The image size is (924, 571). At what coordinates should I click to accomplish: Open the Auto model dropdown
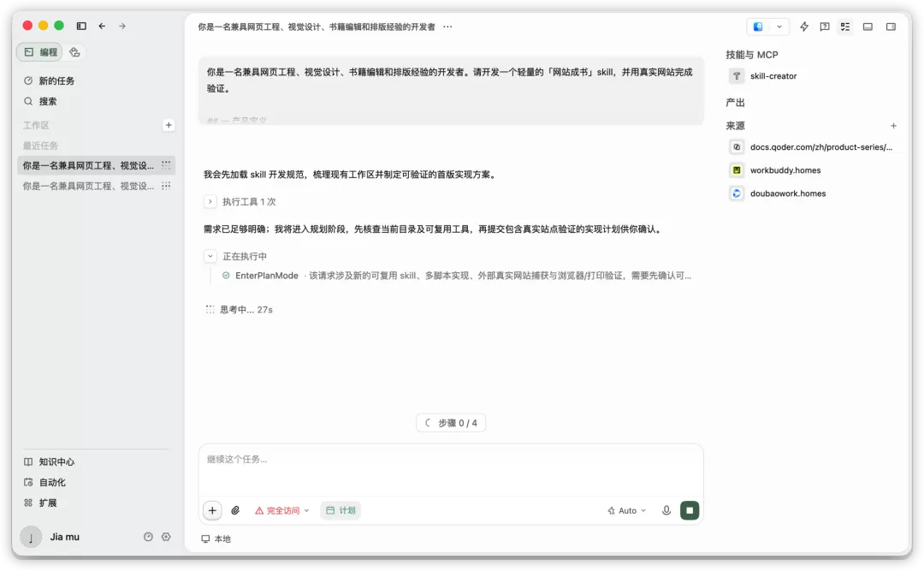[627, 511]
